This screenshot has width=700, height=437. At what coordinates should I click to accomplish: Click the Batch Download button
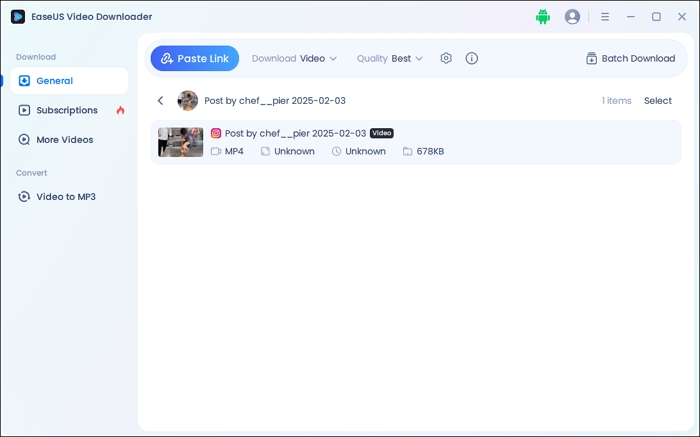630,58
